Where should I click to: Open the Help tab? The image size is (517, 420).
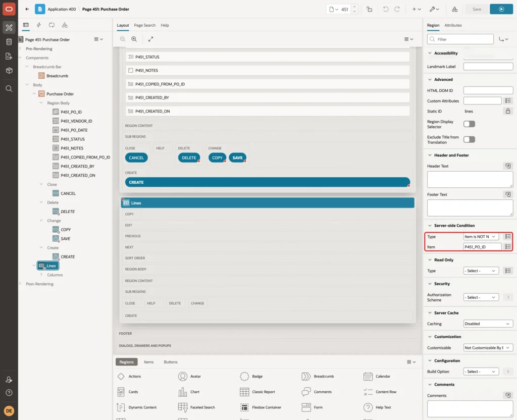pyautogui.click(x=165, y=25)
